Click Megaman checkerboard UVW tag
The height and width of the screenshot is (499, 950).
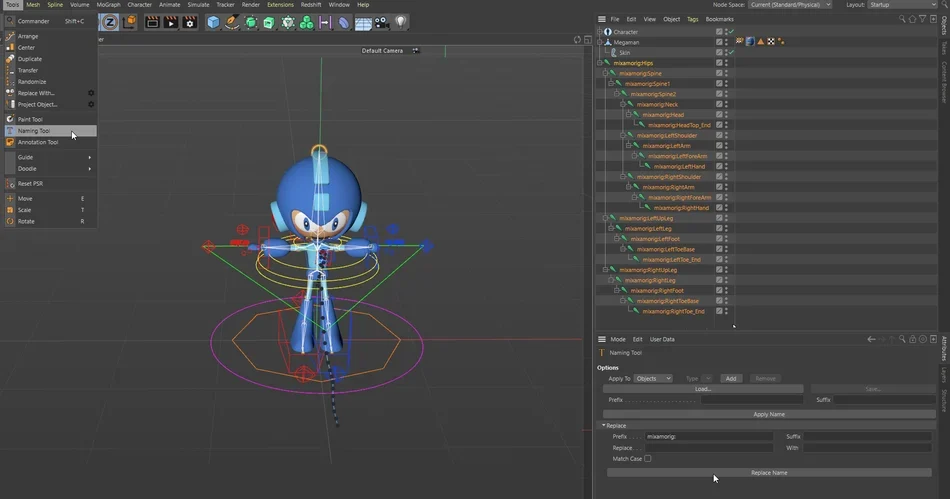pos(771,42)
